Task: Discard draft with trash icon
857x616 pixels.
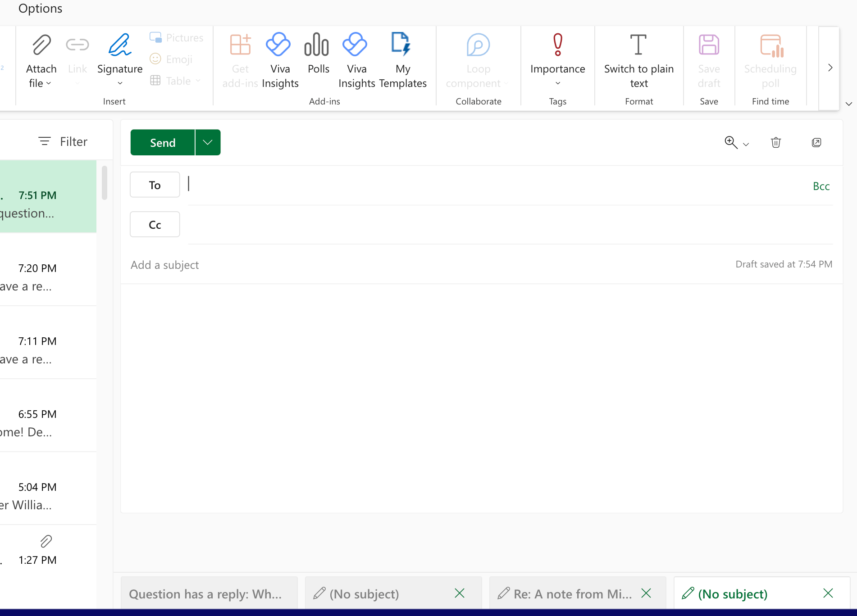Action: click(775, 143)
